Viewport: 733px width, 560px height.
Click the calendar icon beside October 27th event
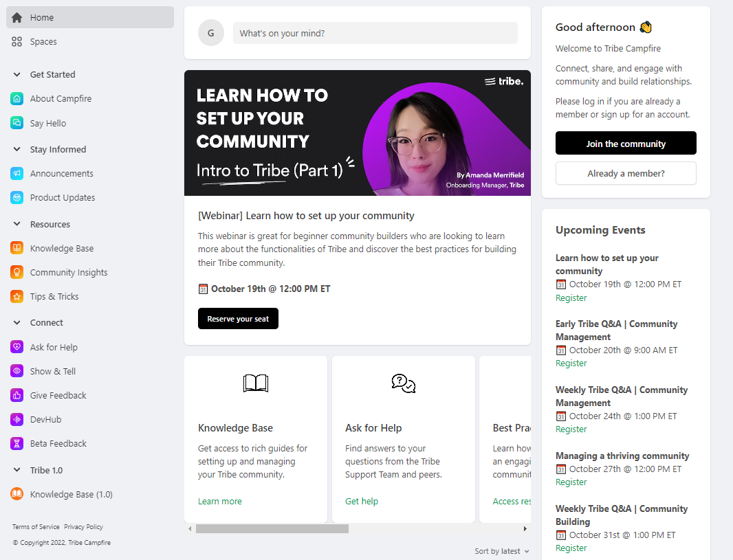point(561,469)
